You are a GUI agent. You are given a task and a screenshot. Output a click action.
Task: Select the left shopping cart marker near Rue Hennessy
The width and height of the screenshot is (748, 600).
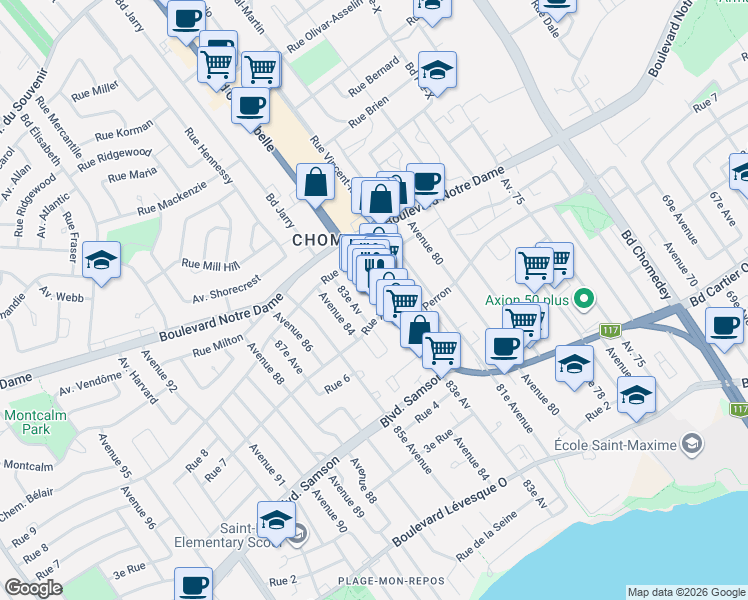pos(217,66)
